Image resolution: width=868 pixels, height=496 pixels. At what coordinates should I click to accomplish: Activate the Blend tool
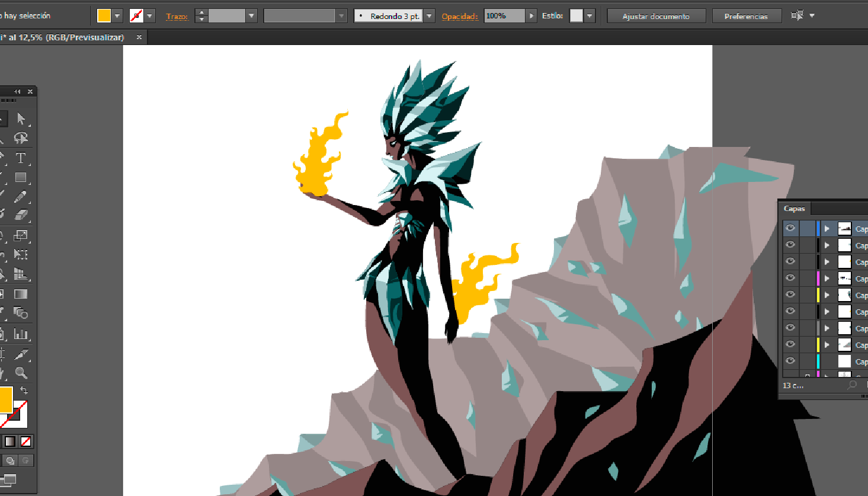tap(21, 312)
